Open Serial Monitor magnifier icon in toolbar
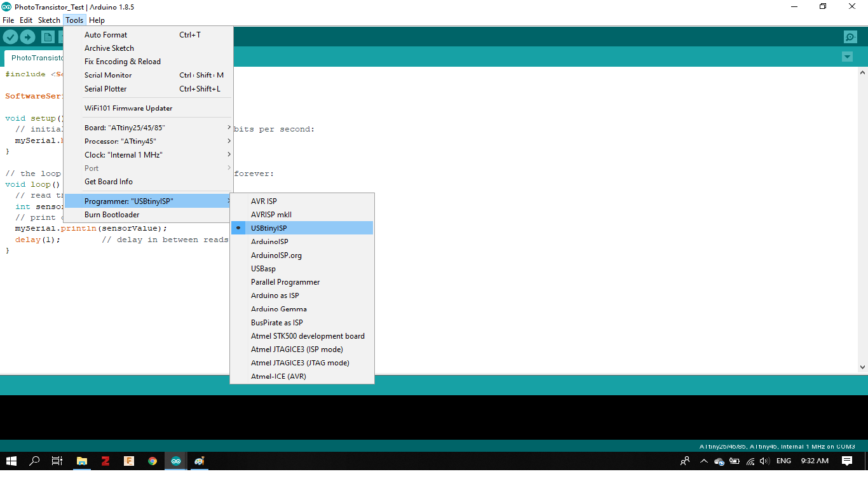This screenshot has width=868, height=488. [850, 37]
